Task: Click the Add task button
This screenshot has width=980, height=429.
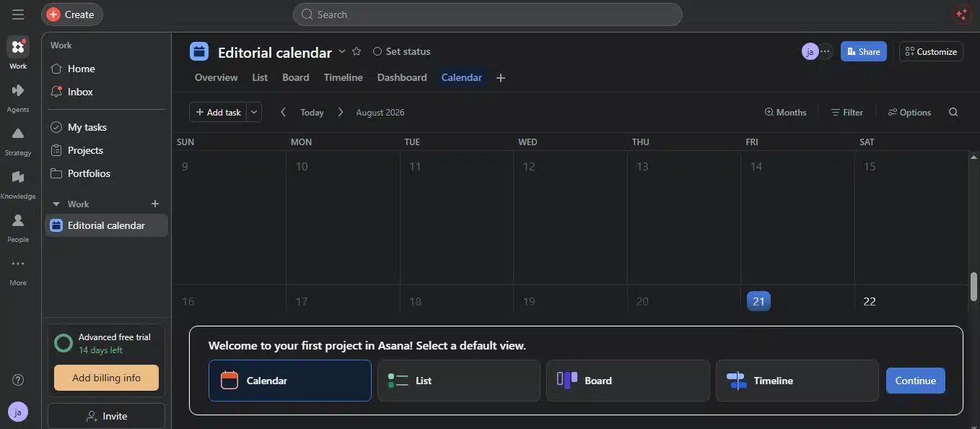Action: 218,112
